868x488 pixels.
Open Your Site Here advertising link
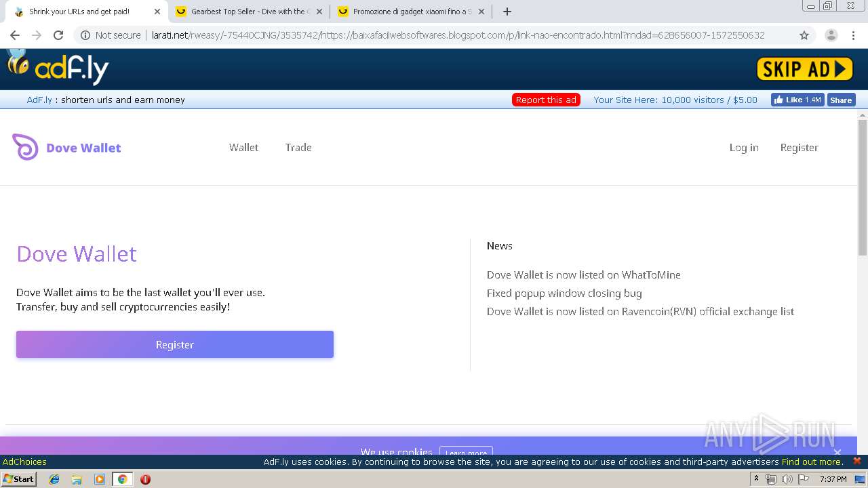coord(675,100)
